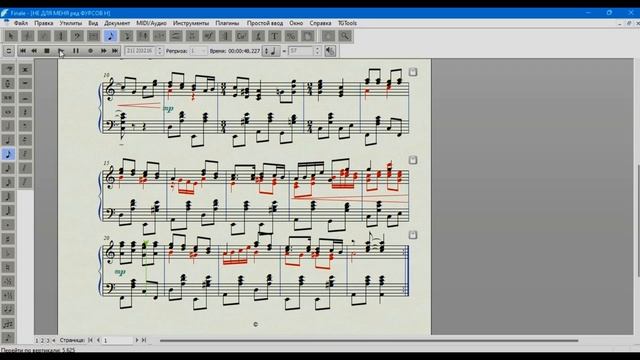This screenshot has width=640, height=360.
Task: Choose the natural accidental tool
Action: (8, 267)
